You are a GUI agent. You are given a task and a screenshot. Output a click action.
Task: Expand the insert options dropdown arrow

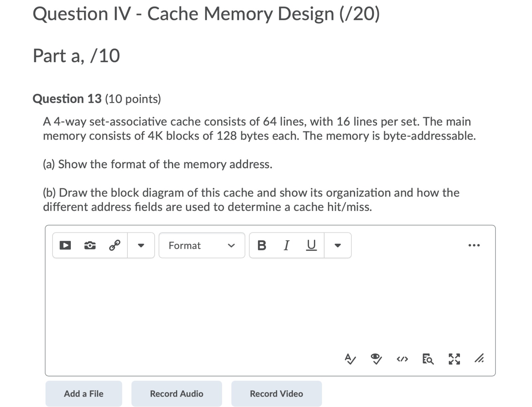[141, 245]
